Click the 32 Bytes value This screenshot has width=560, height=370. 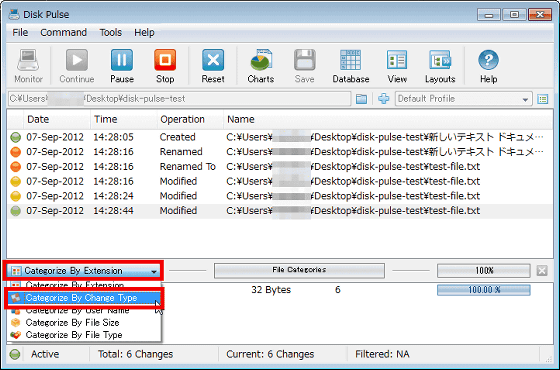click(271, 290)
